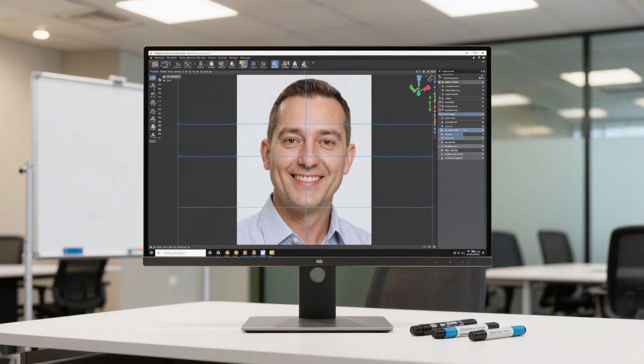Open the Windows Start button on taskbar
The height and width of the screenshot is (364, 644).
pyautogui.click(x=152, y=253)
